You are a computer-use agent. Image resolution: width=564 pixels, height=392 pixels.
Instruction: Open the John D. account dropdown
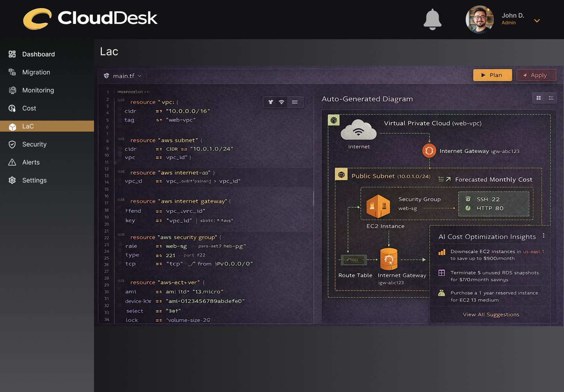pos(537,21)
